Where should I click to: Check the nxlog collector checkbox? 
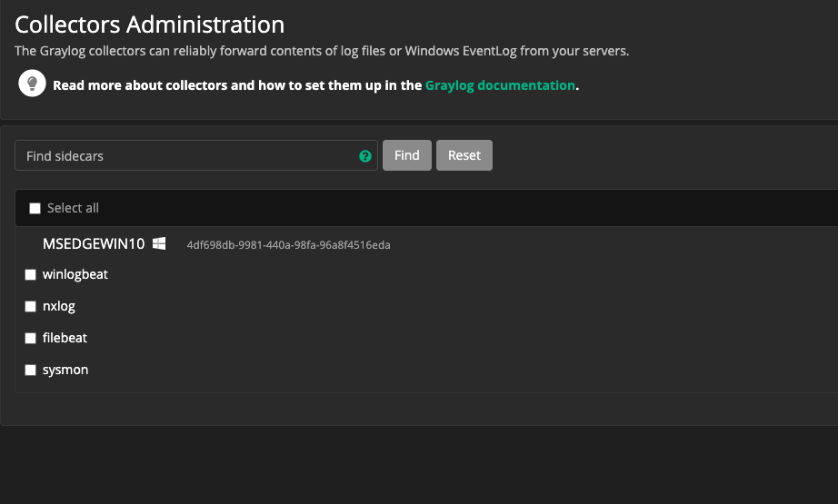[31, 306]
